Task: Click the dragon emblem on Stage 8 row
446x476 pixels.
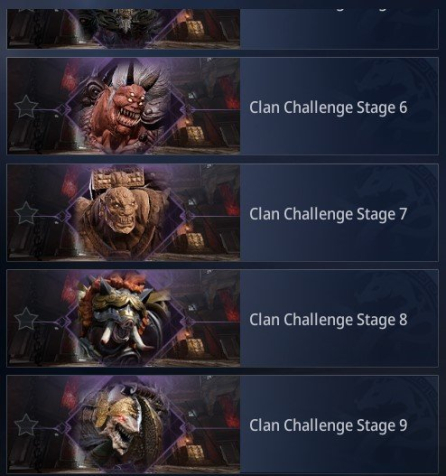Action: [398, 319]
